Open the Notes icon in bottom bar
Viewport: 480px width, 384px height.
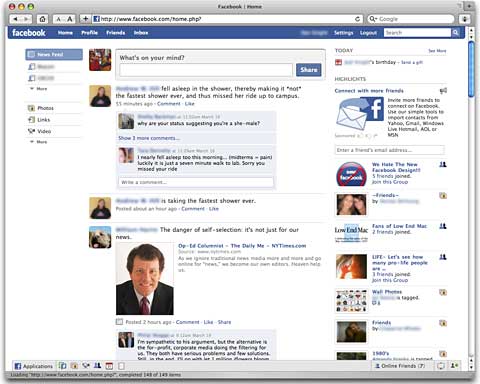(121, 366)
